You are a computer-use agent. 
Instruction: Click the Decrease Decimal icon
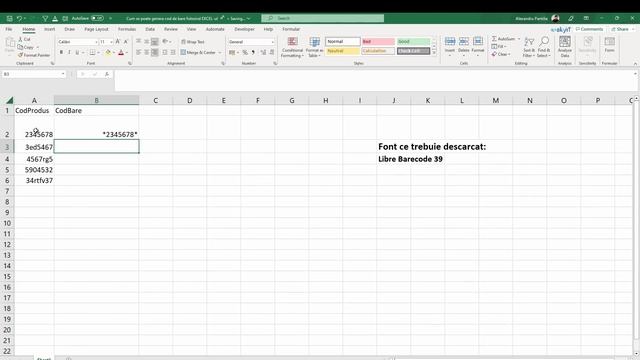point(272,52)
